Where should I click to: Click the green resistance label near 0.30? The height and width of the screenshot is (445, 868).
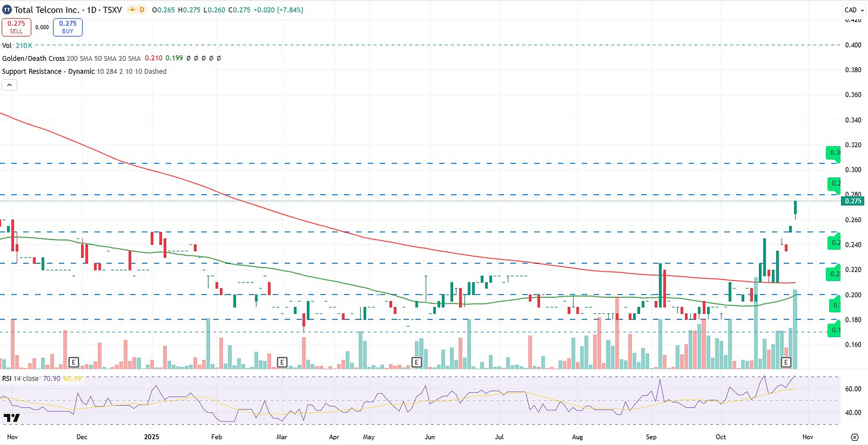click(833, 153)
